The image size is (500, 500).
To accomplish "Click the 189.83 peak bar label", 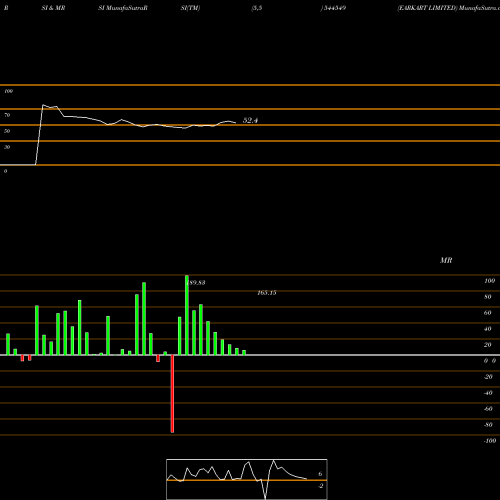I will [196, 283].
